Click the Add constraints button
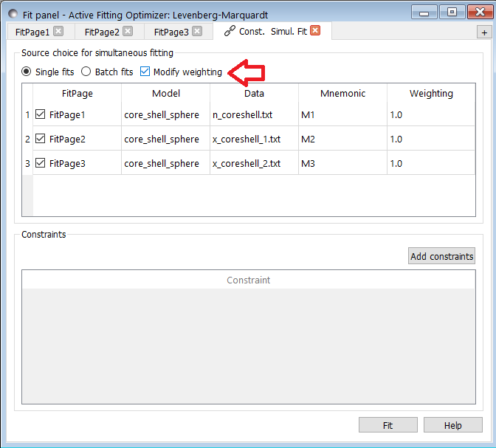 click(441, 256)
